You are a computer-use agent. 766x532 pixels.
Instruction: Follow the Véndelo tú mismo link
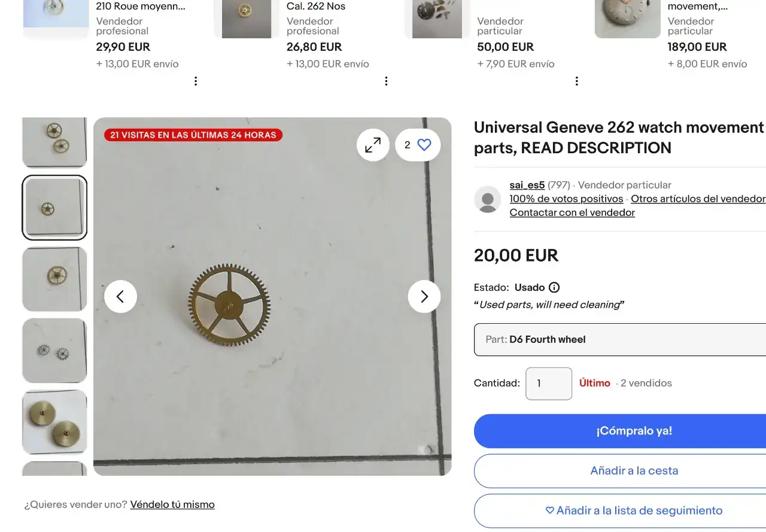[x=172, y=504]
